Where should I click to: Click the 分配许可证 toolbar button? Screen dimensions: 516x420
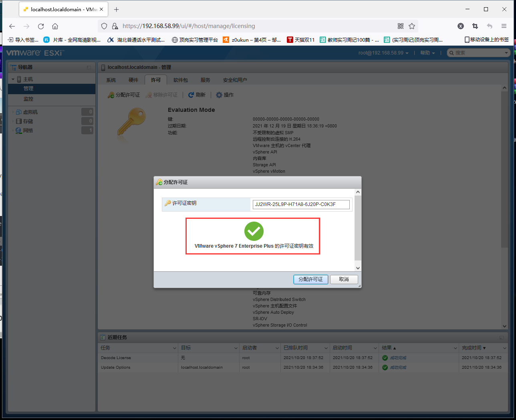coord(124,95)
